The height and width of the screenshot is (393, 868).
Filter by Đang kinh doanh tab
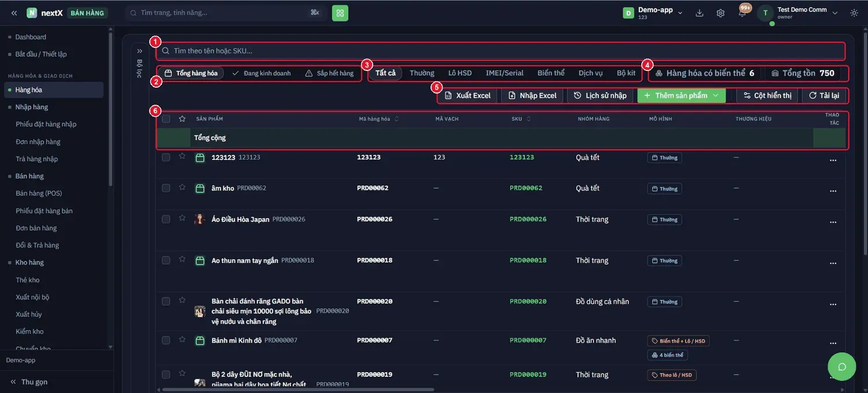pos(261,73)
